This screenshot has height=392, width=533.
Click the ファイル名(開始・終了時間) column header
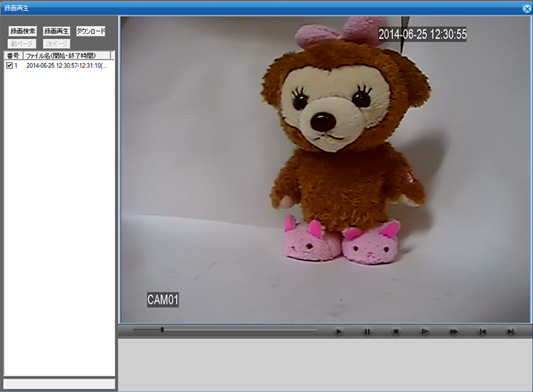click(67, 55)
